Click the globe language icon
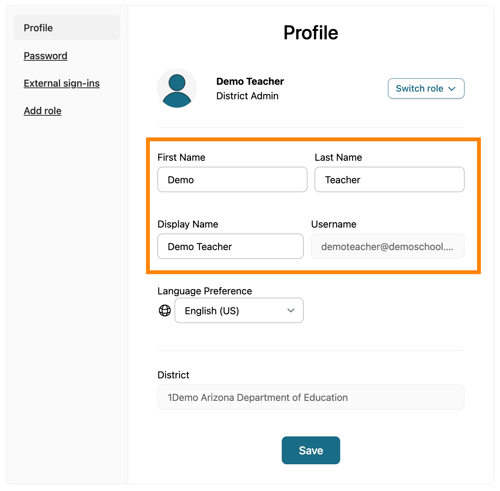This screenshot has width=500, height=491. pos(165,310)
